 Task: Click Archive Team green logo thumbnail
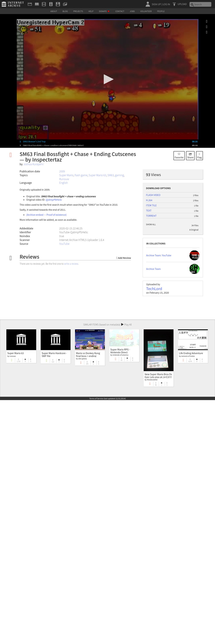click(194, 269)
